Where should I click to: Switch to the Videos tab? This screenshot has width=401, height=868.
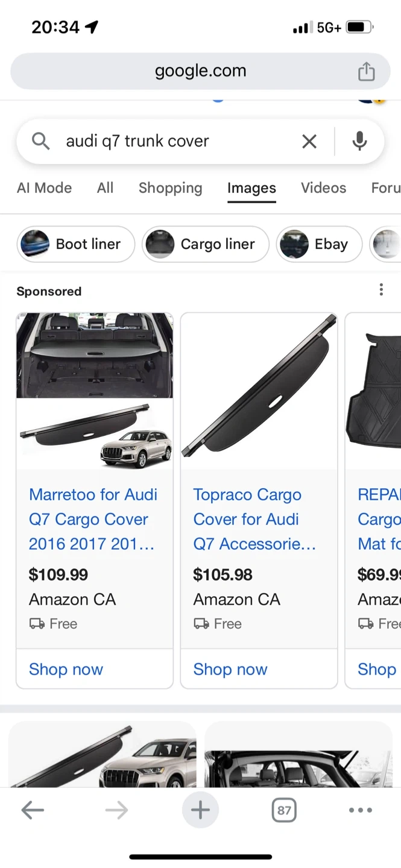[323, 188]
